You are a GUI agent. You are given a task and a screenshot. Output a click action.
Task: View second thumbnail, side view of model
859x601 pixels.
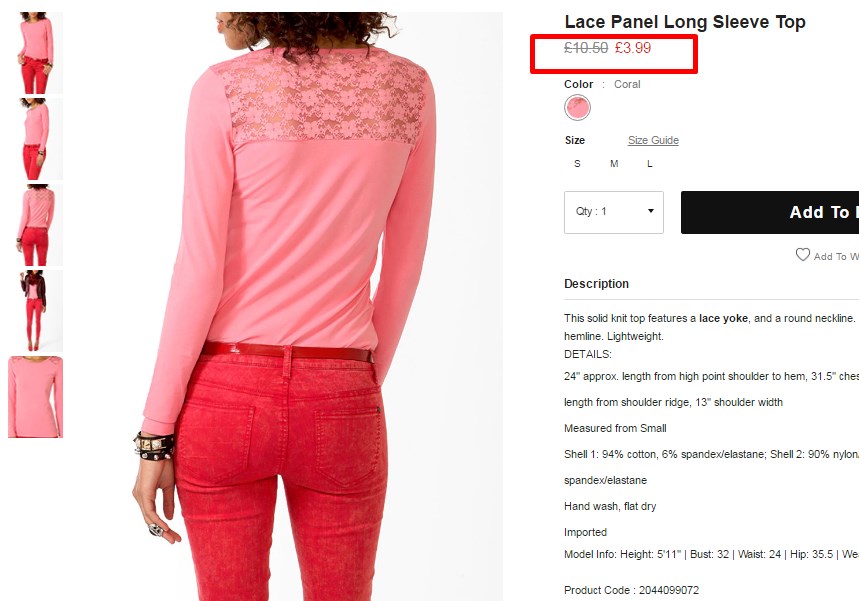36,139
